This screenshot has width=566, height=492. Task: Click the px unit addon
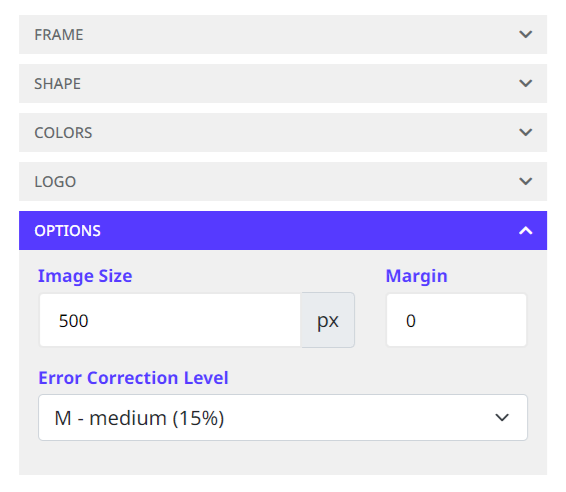coord(328,320)
